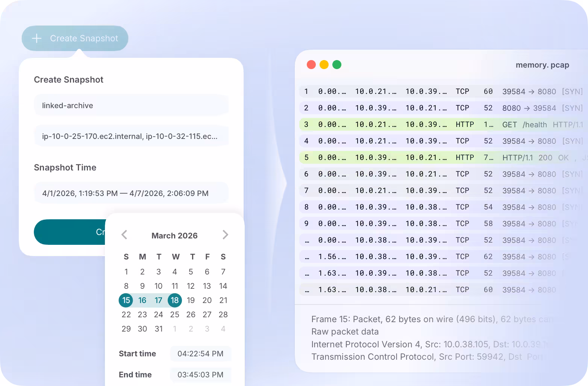Click the March 2026 month heading
This screenshot has height=386, width=588.
point(174,235)
